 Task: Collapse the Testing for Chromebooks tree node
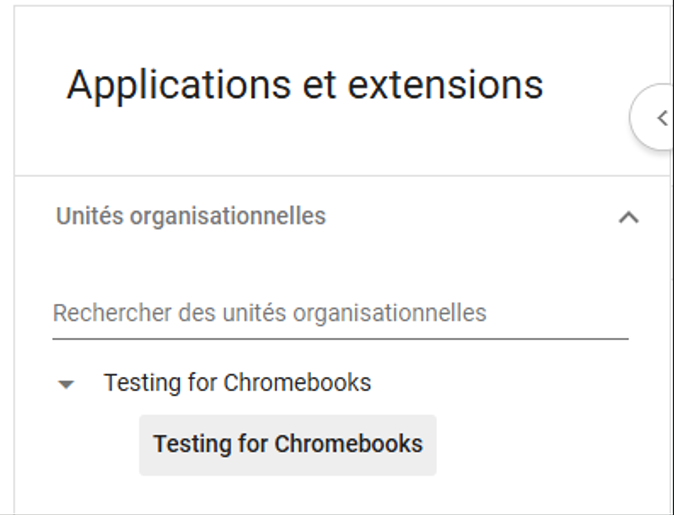point(67,384)
